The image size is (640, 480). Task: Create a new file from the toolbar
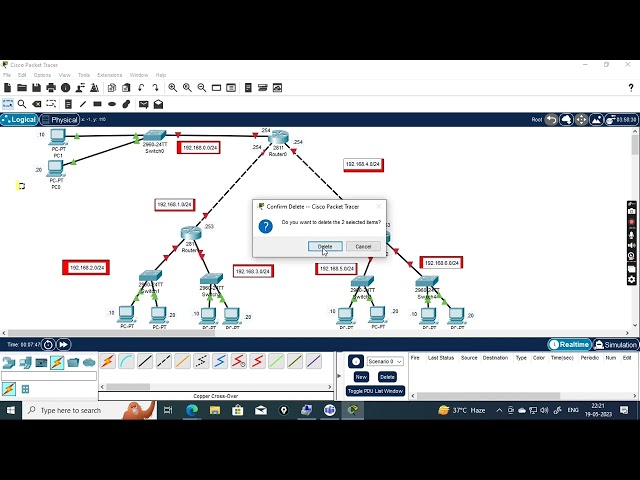pos(7,88)
